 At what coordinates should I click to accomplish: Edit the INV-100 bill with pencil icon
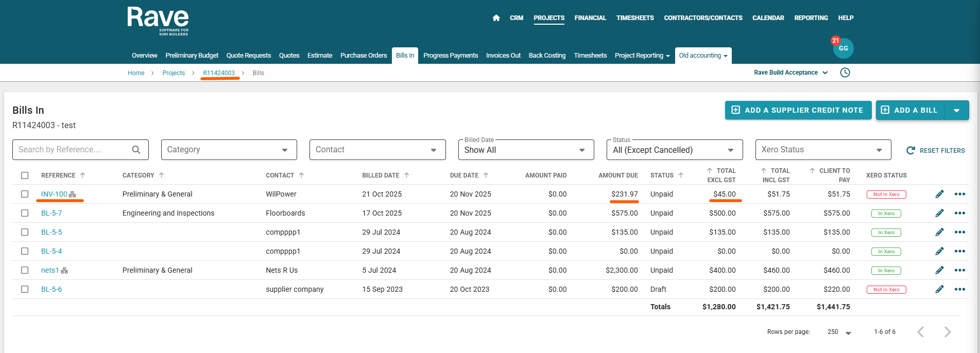coord(939,194)
